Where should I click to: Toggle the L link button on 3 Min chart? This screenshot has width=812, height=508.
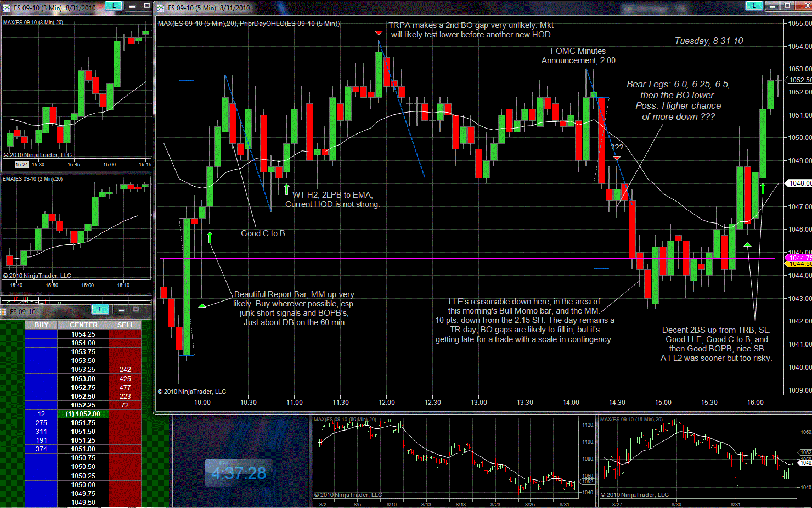tap(114, 5)
